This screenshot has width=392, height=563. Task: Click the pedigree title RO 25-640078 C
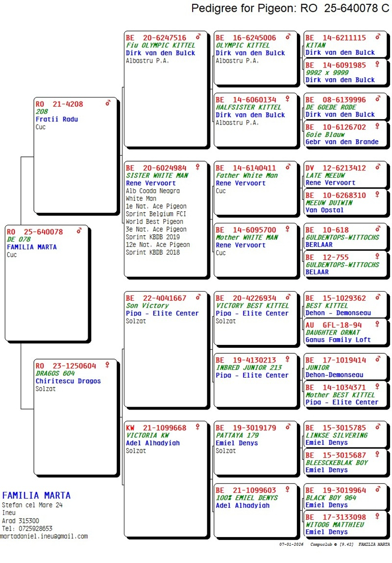(290, 8)
